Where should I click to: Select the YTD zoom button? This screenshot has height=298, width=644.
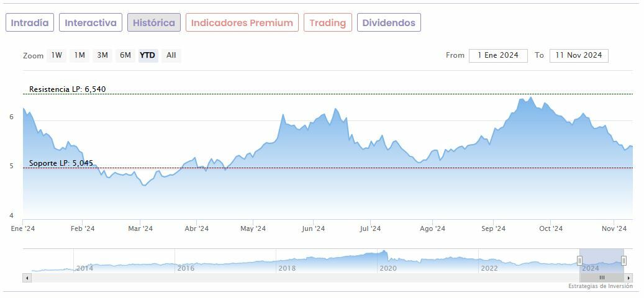148,55
